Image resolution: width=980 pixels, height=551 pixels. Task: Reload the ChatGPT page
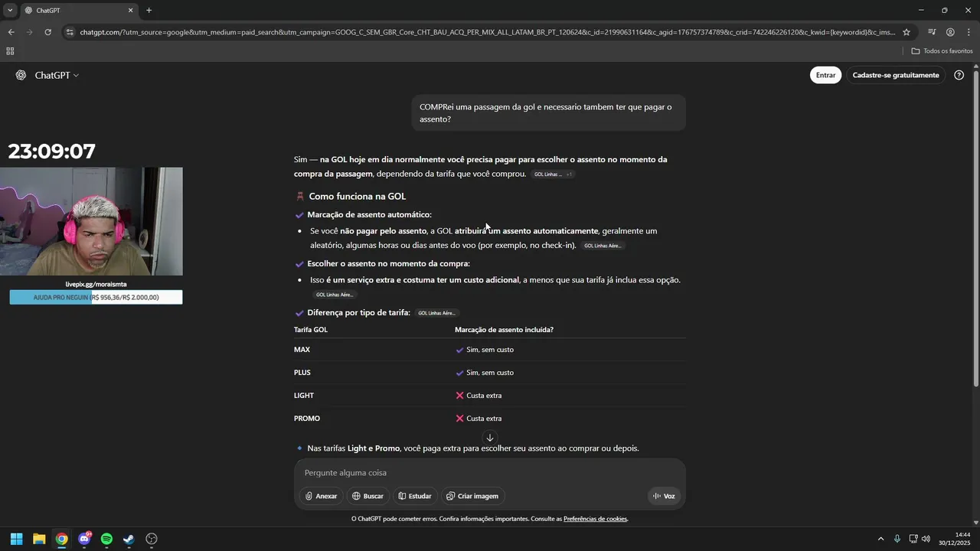click(x=48, y=32)
